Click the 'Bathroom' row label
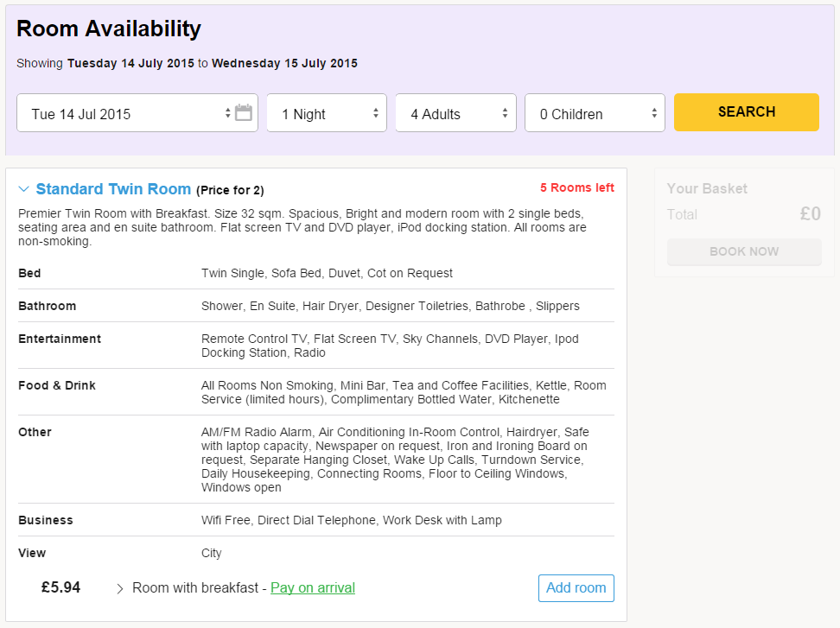Image resolution: width=840 pixels, height=628 pixels. coord(48,306)
